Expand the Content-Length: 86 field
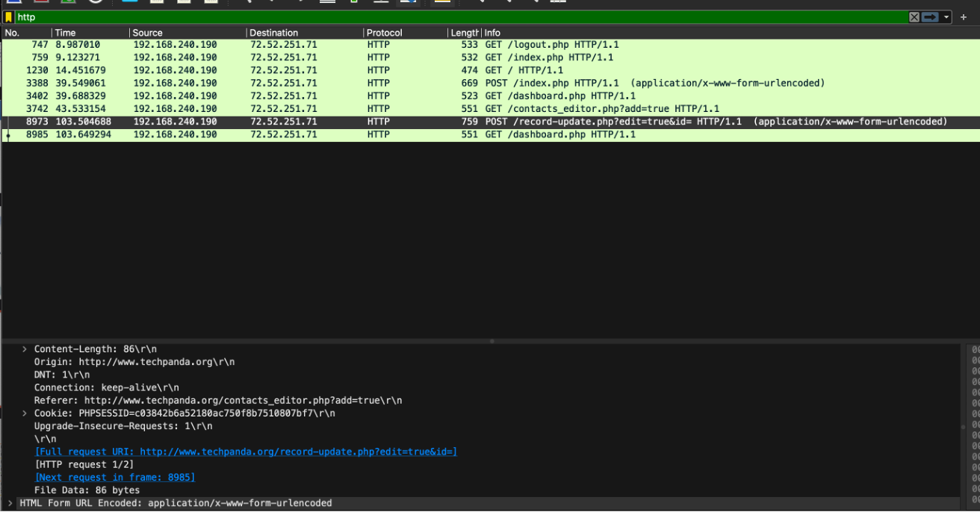The width and height of the screenshot is (980, 512). tap(25, 349)
